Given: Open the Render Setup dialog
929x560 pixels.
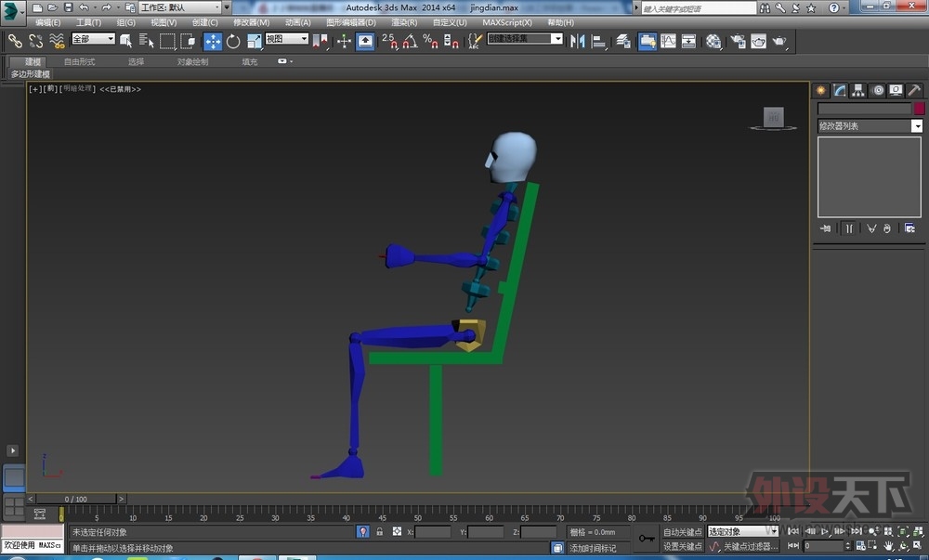Looking at the screenshot, I should [x=739, y=41].
